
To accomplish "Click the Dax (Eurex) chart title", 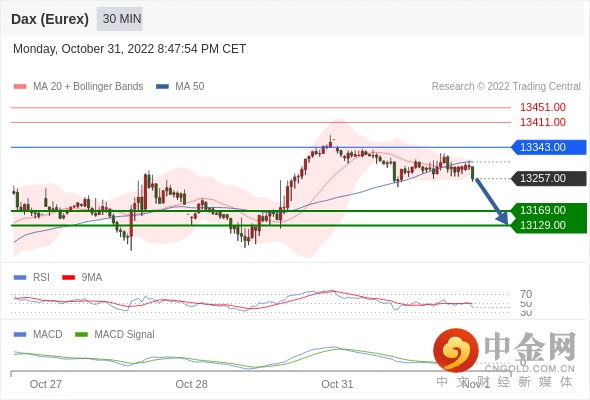I will [x=50, y=19].
